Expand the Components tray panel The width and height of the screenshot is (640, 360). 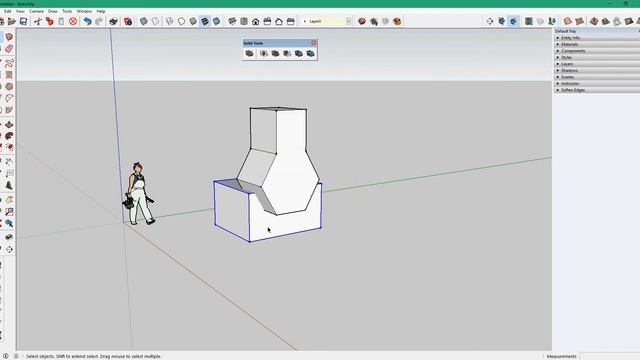pos(597,51)
